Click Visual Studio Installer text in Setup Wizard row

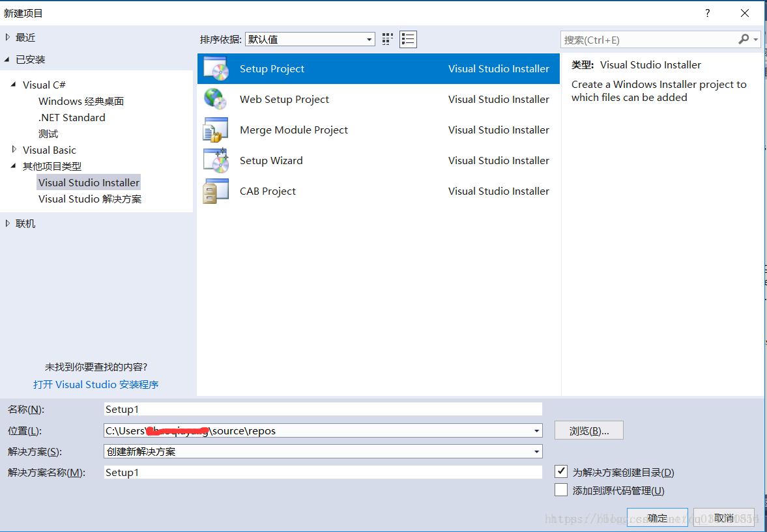coord(499,160)
